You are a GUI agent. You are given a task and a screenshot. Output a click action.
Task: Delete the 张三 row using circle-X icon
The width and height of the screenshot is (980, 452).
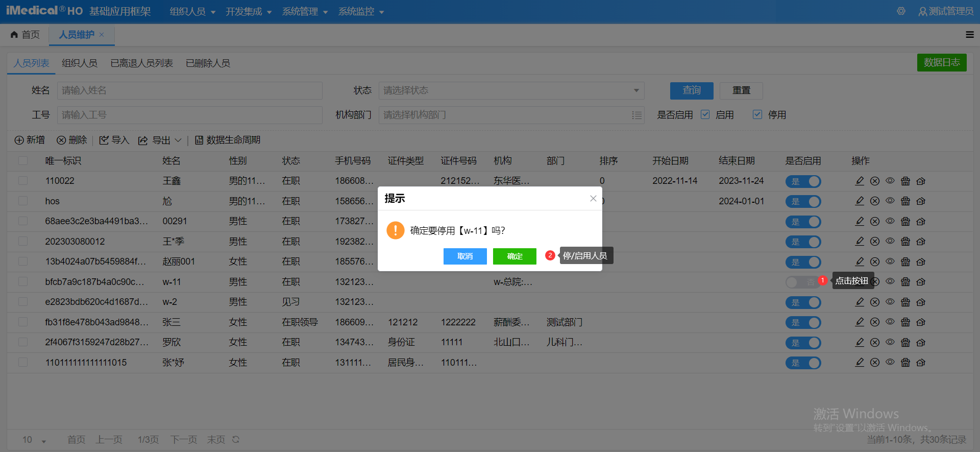point(875,322)
